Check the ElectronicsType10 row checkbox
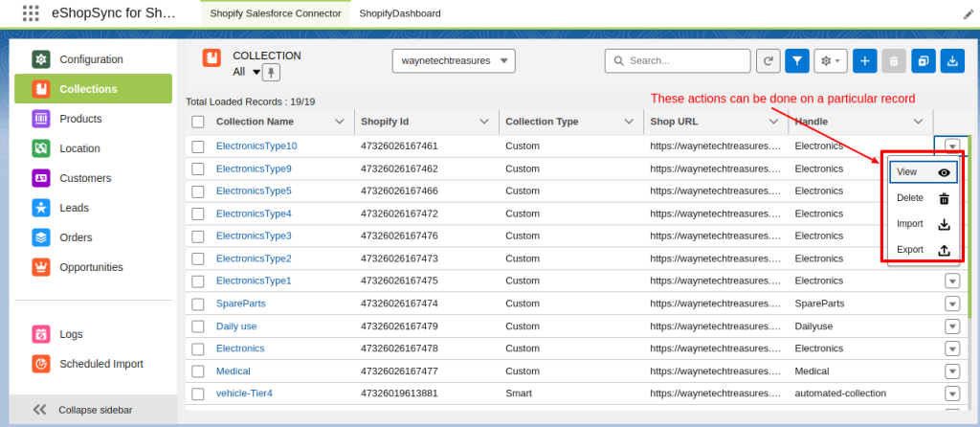This screenshot has height=427, width=980. pyautogui.click(x=198, y=146)
